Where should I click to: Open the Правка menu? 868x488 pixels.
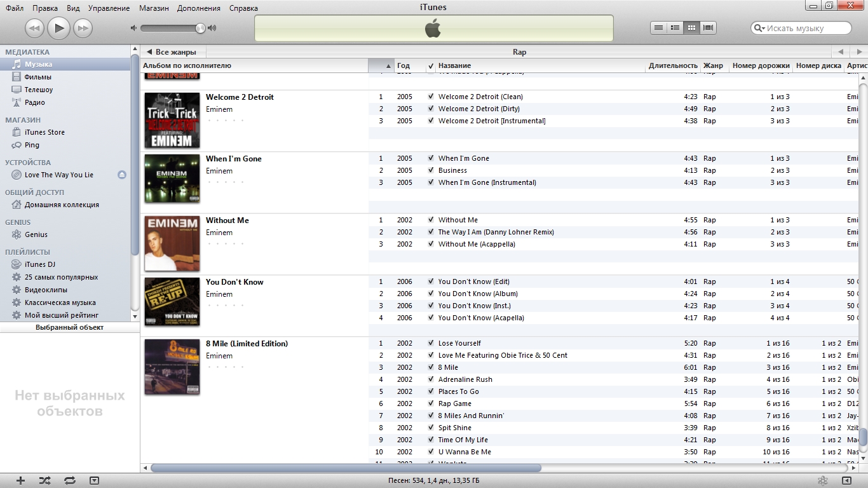(45, 8)
